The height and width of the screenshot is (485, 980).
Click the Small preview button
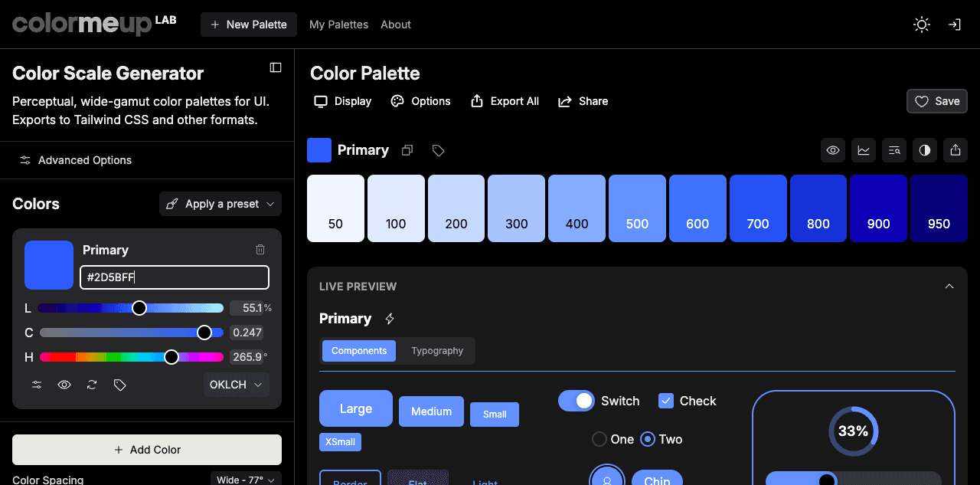[495, 415]
